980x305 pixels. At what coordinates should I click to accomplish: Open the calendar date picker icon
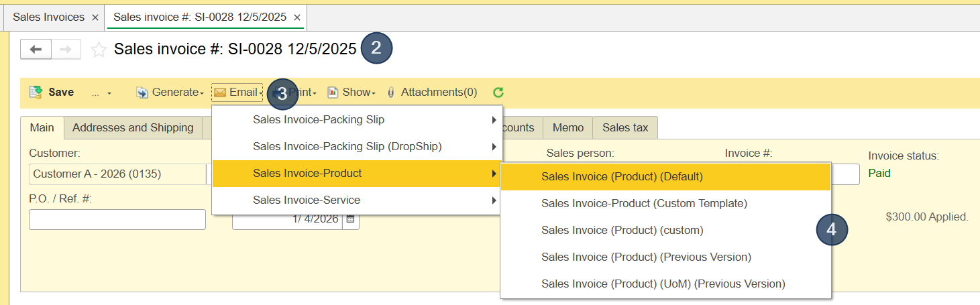[351, 219]
